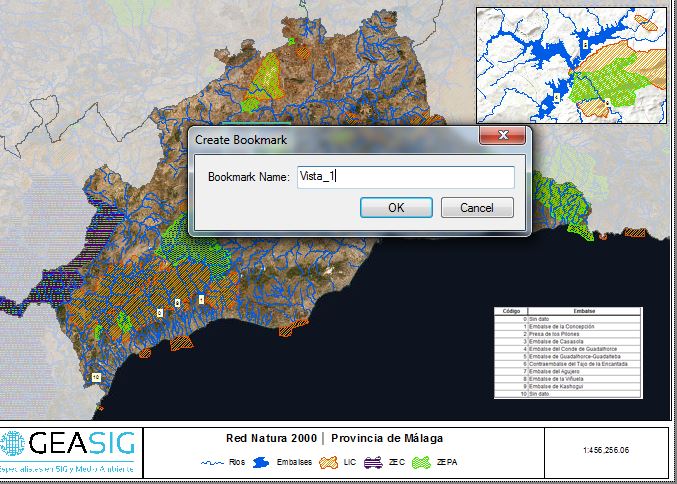Cancel the Create Bookmark dialog
Image resolution: width=677 pixels, height=484 pixels.
tap(476, 207)
